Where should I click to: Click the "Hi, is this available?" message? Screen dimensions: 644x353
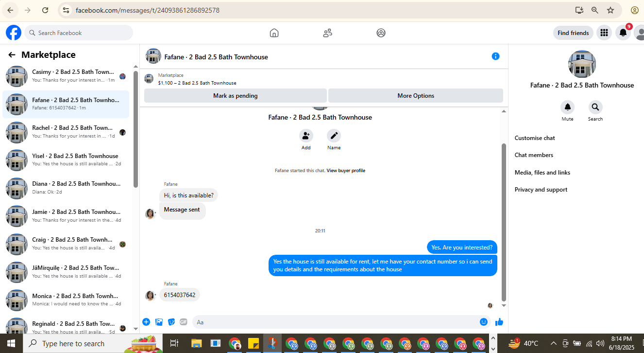(x=189, y=195)
